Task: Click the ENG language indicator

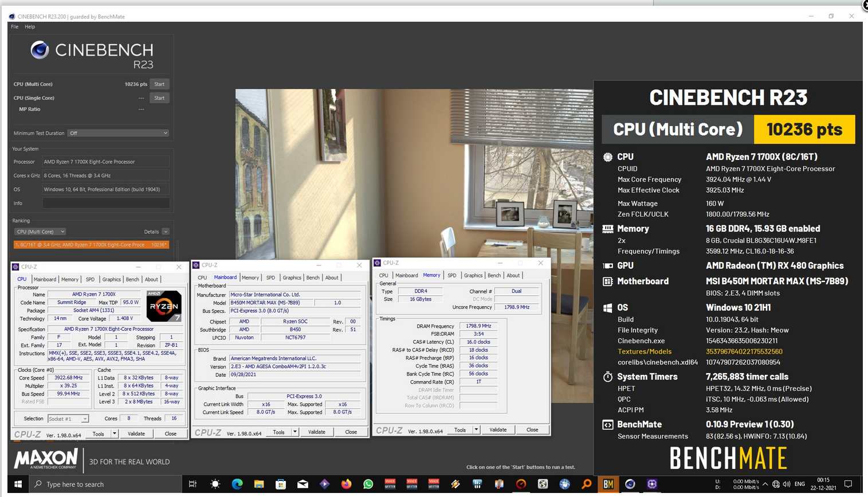Action: coord(800,484)
